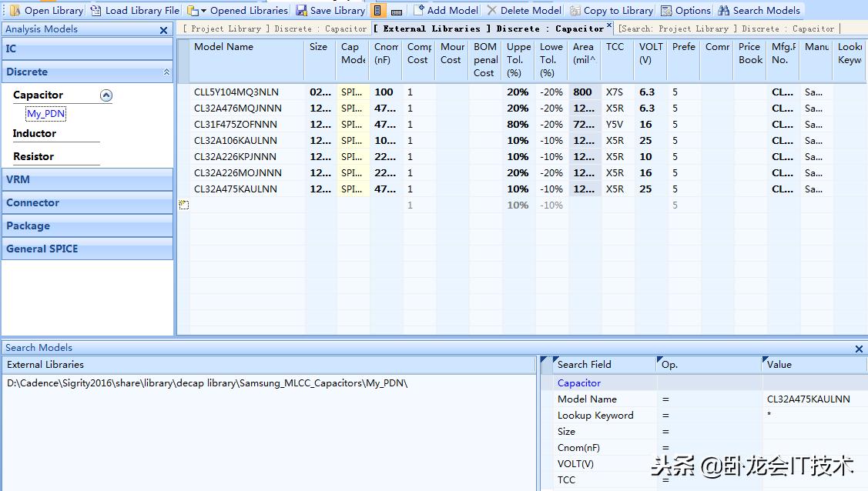Close the Search Models panel
Image resolution: width=868 pixels, height=491 pixels.
(x=859, y=349)
